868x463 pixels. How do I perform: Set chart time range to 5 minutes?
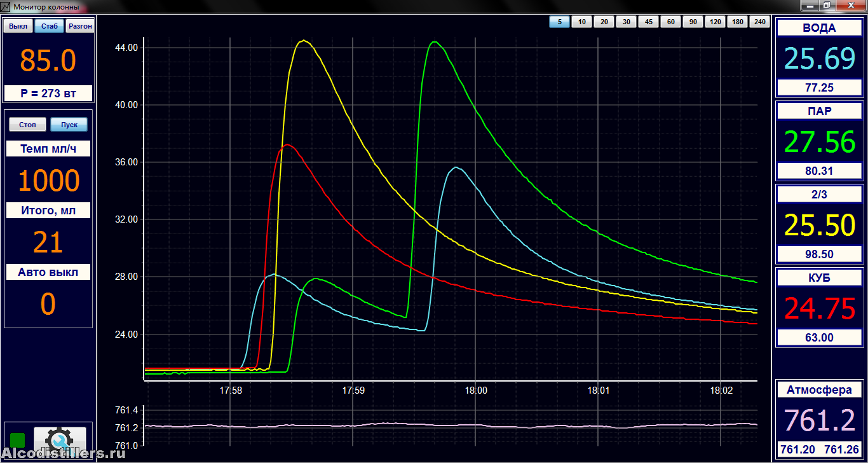[x=559, y=22]
